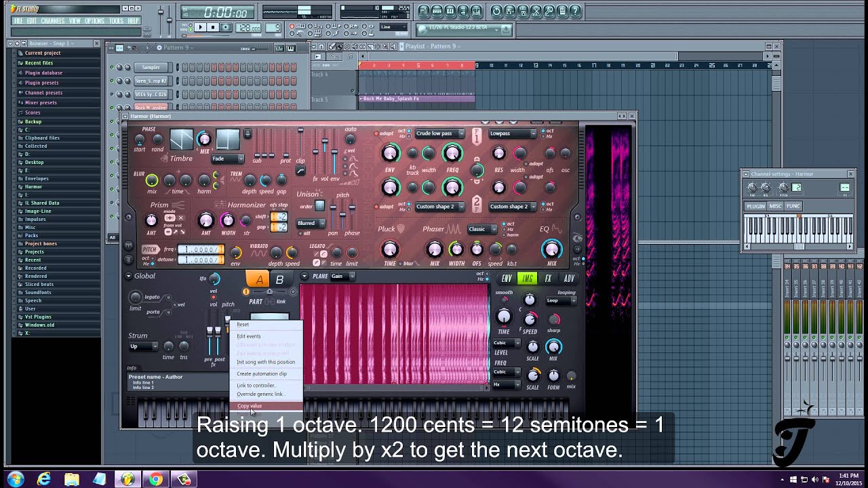The height and width of the screenshot is (488, 868).
Task: Open the Strum Up direction dropdown
Action: pyautogui.click(x=143, y=346)
